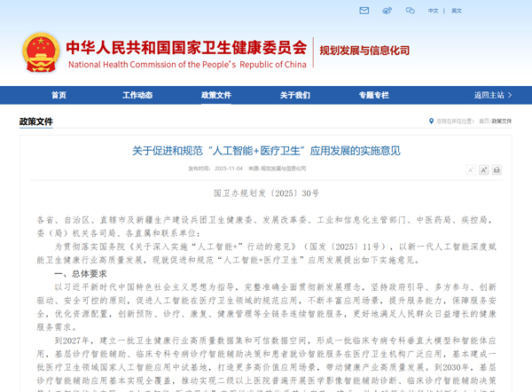Click the national emblem logo
532x392 pixels.
tap(41, 52)
